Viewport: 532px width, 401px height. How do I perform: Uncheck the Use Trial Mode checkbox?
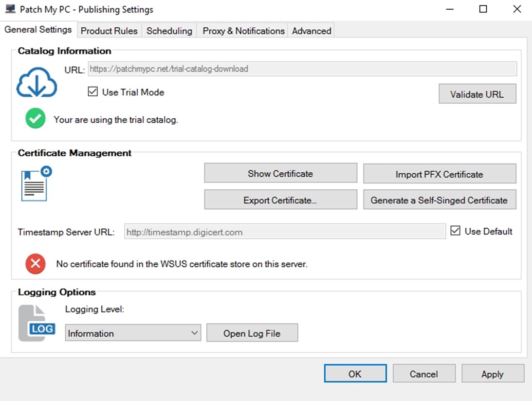(x=92, y=91)
